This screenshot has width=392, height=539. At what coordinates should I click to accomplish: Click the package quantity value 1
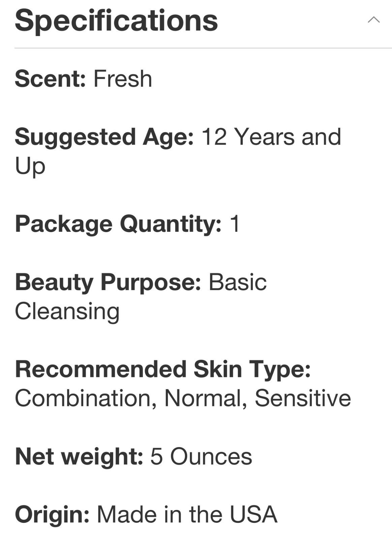(x=235, y=224)
